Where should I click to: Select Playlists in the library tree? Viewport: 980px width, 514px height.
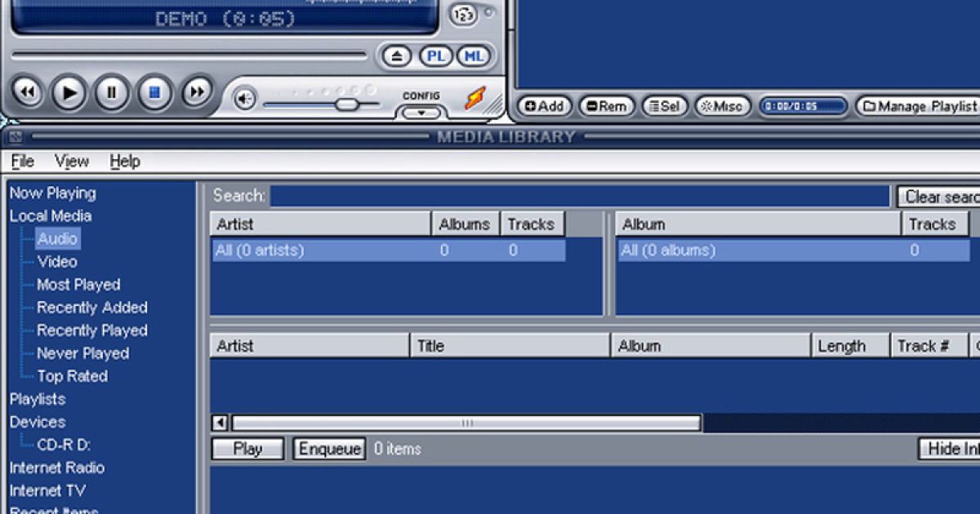coord(38,399)
